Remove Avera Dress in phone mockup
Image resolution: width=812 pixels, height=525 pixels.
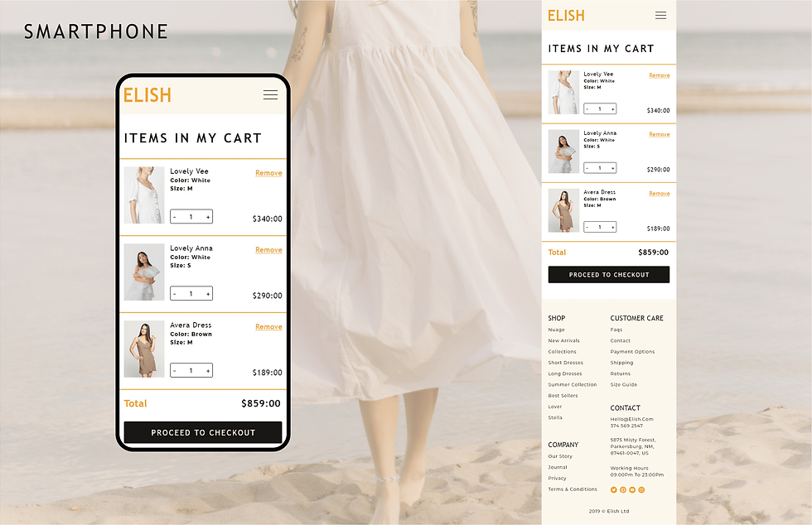tap(268, 327)
